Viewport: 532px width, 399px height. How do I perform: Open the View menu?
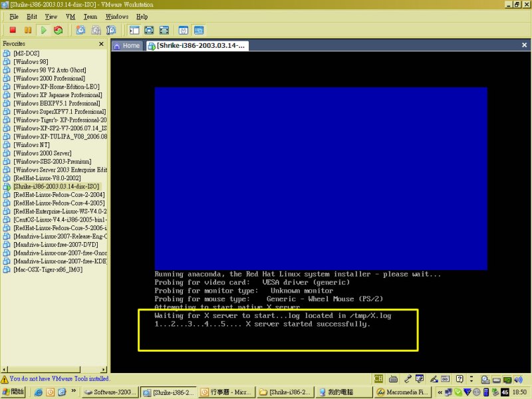pos(51,17)
